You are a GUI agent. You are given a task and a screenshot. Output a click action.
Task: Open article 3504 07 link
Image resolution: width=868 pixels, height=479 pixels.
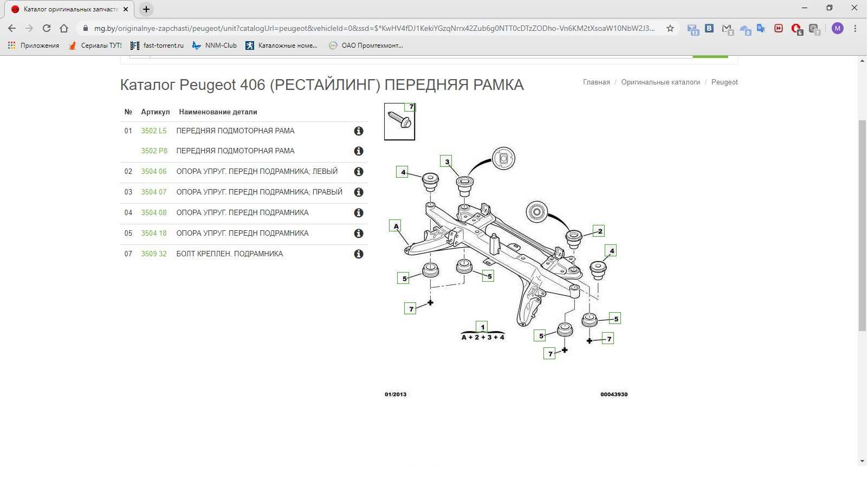pos(154,192)
